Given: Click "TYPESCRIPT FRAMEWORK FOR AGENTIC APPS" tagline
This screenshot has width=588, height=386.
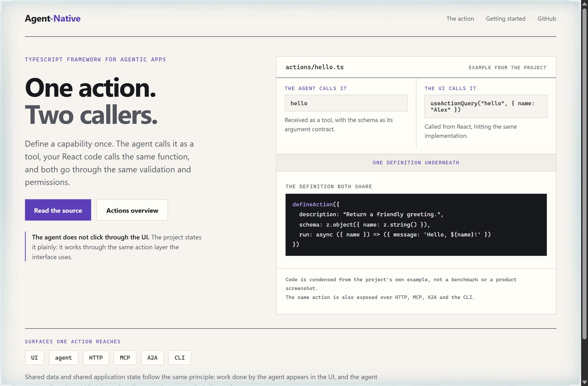Looking at the screenshot, I should pyautogui.click(x=95, y=60).
